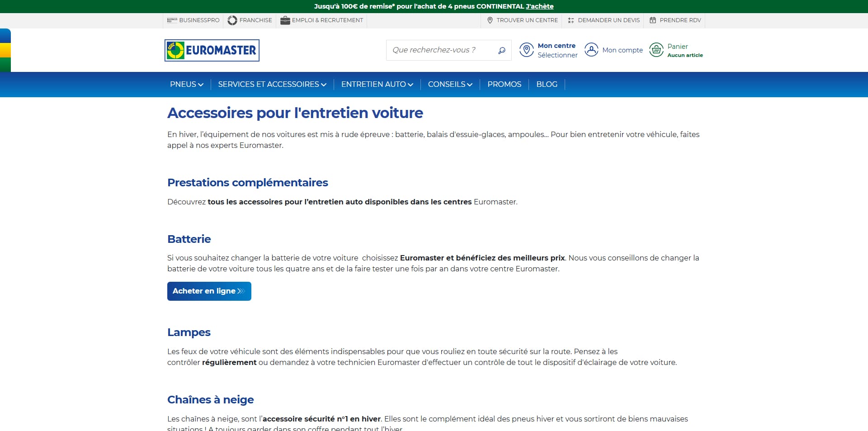Click the BusinessPro icon

172,20
